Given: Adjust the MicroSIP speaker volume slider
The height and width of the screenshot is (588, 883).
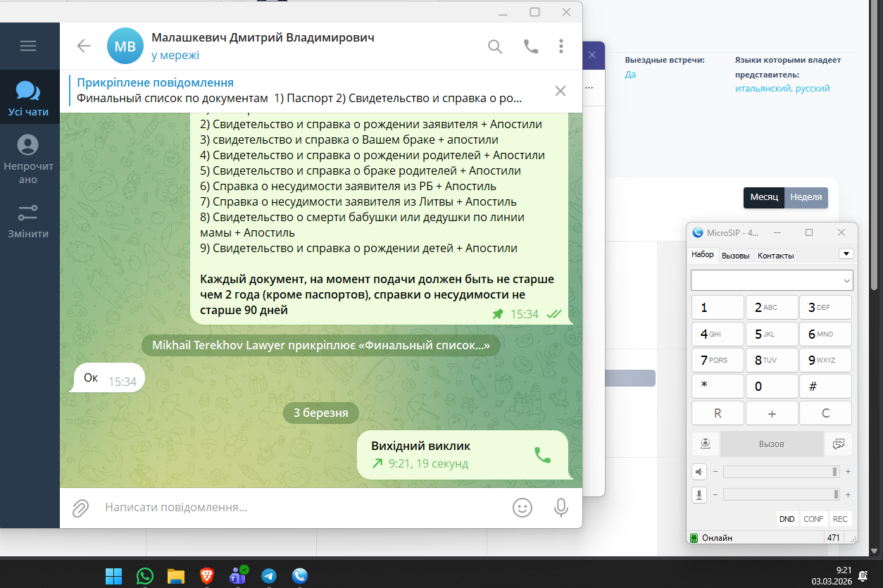Looking at the screenshot, I should 781,472.
